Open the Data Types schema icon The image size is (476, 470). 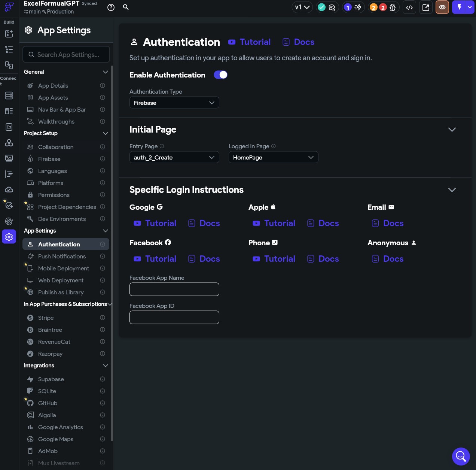(x=9, y=111)
